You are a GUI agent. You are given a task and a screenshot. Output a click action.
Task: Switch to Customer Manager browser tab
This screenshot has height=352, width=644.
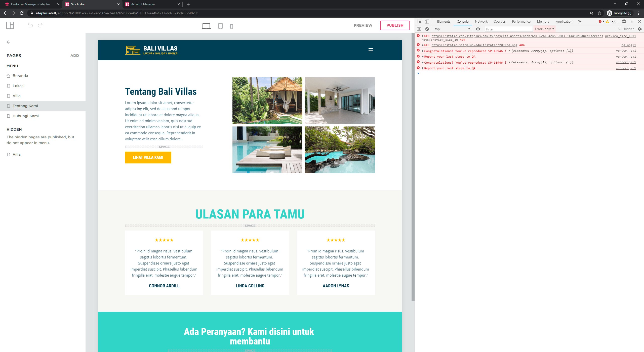[x=31, y=4]
